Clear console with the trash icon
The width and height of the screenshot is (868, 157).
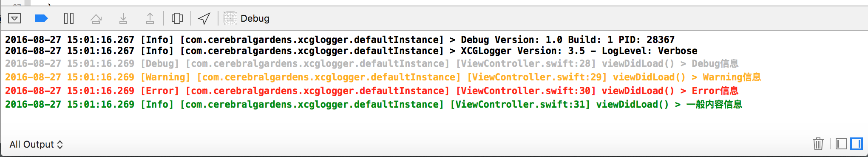tap(818, 144)
